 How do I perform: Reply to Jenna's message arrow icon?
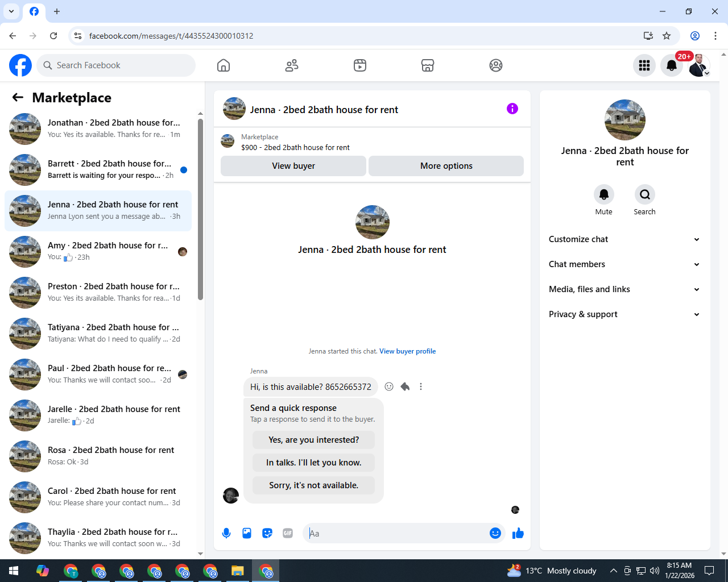(405, 386)
